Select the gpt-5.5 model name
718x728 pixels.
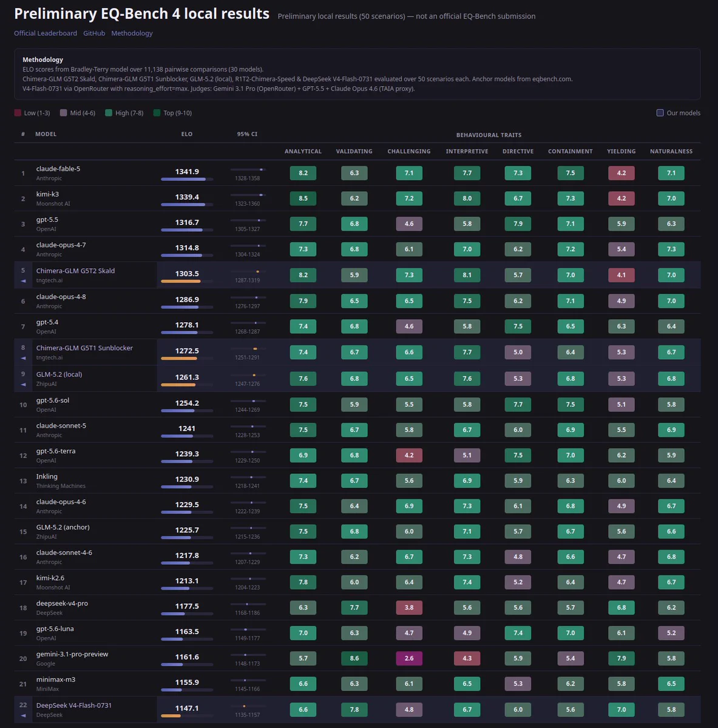(47, 220)
